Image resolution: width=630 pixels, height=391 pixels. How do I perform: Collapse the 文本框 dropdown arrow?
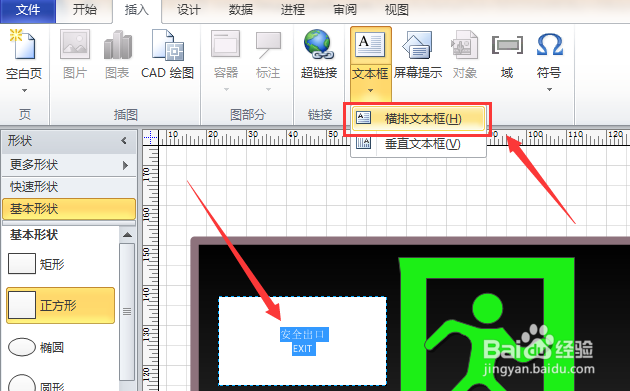pos(370,90)
